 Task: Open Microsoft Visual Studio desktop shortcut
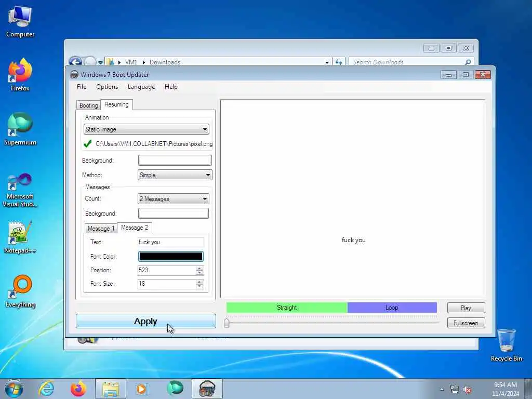(20, 190)
